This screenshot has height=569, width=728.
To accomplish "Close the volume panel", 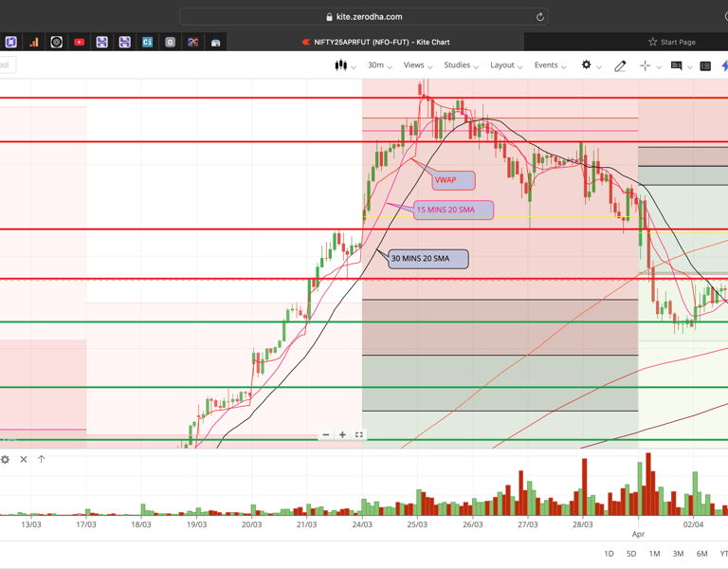I will (x=24, y=459).
